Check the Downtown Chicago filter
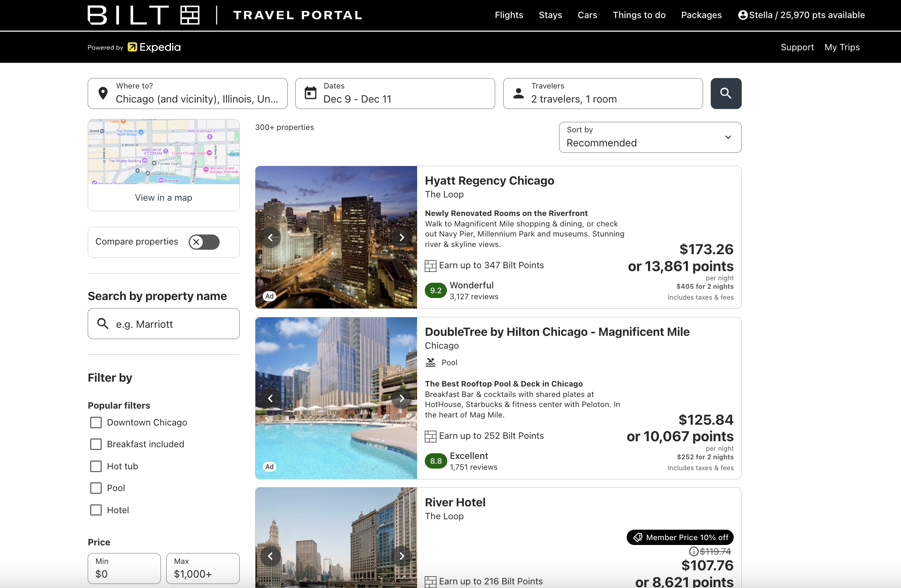The height and width of the screenshot is (588, 901). point(96,422)
